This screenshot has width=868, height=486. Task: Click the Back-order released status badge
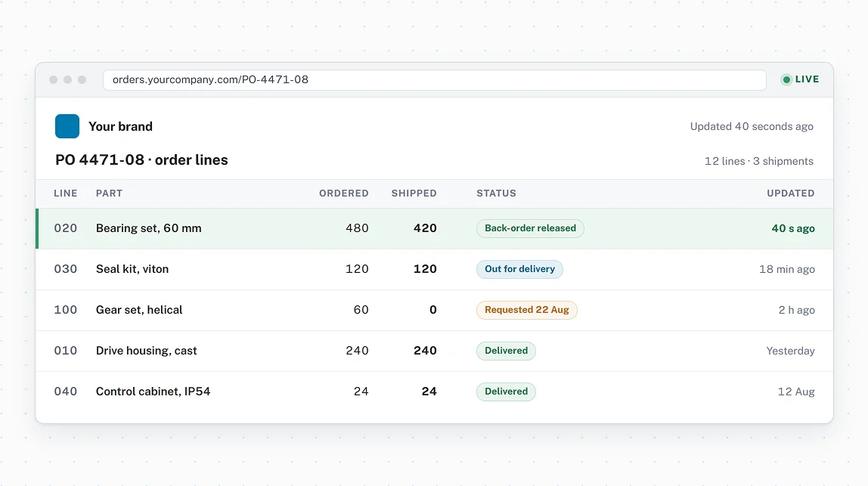[x=530, y=228]
